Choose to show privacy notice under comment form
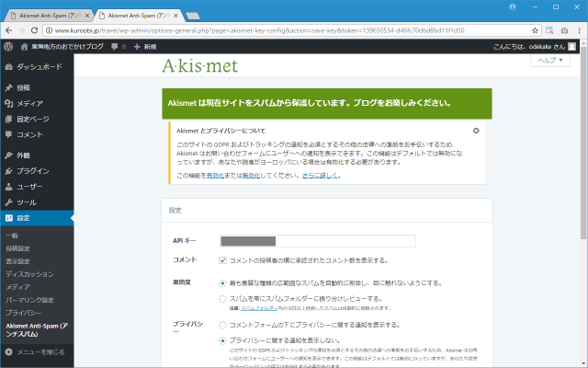This screenshot has height=368, width=588. click(223, 326)
